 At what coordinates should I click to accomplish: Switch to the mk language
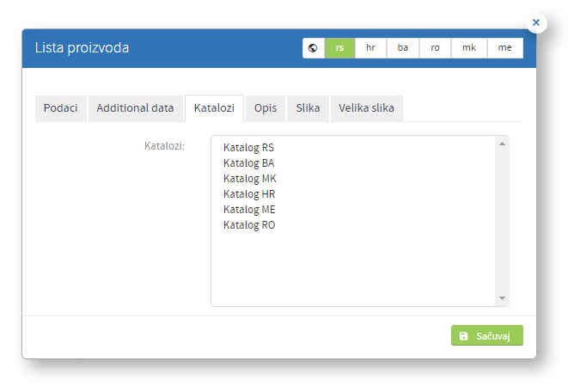pos(468,48)
